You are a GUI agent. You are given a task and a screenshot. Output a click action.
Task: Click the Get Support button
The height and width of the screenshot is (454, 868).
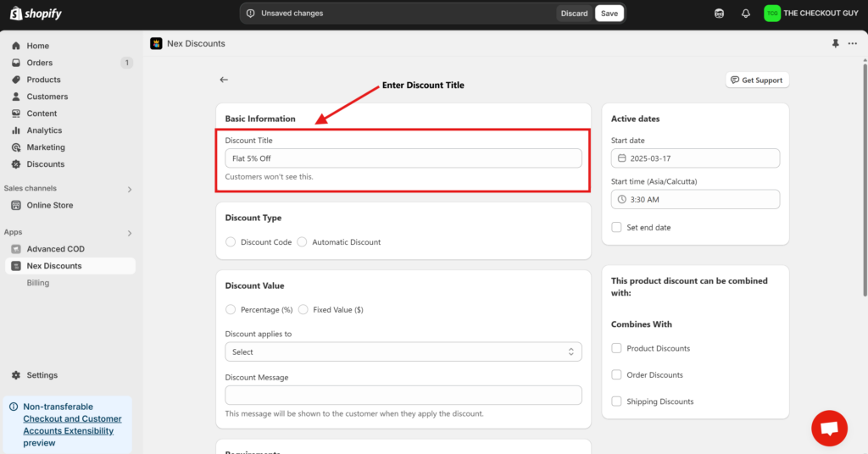757,80
